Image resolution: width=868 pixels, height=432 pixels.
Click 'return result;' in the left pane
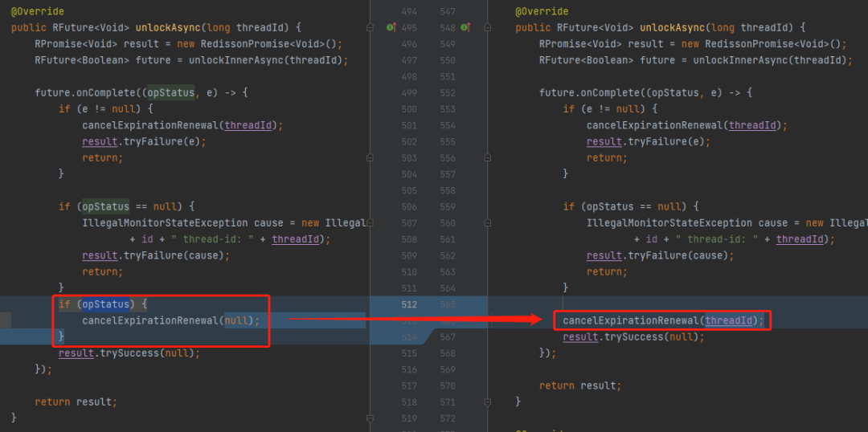point(76,402)
